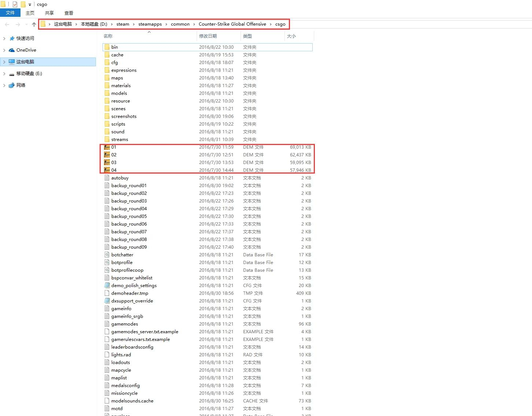Select the materials folder icon

coord(107,85)
